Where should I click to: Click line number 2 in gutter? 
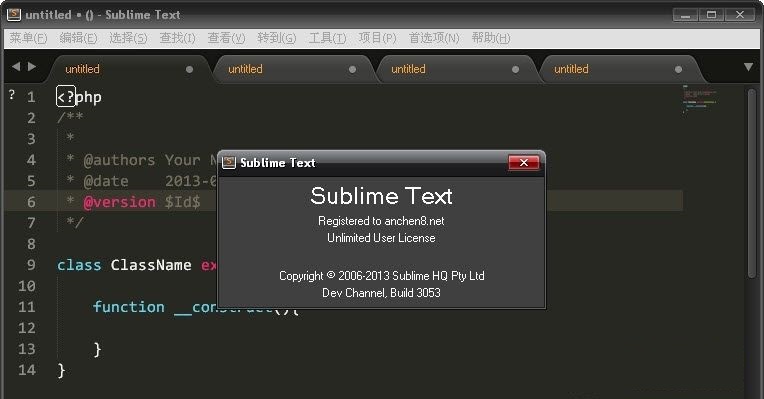coord(31,118)
